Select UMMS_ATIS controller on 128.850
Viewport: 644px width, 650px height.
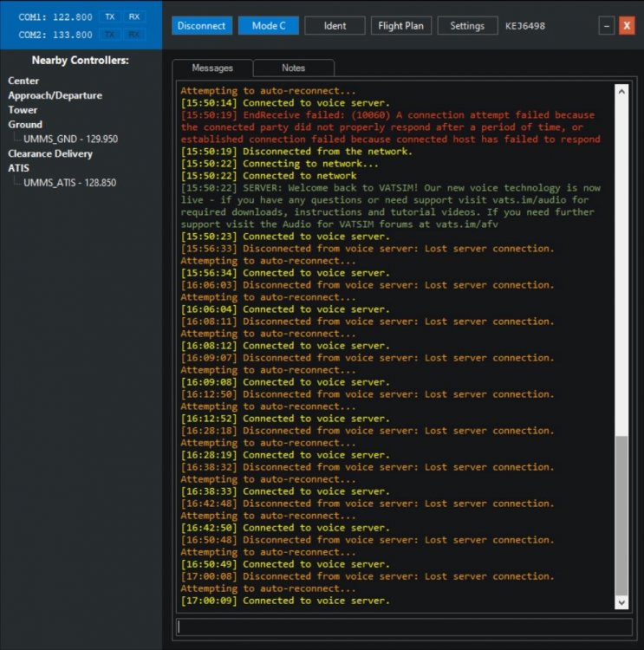[x=69, y=183]
